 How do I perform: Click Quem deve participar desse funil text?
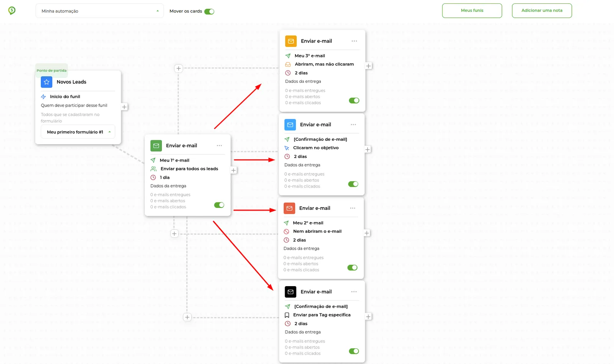point(74,105)
